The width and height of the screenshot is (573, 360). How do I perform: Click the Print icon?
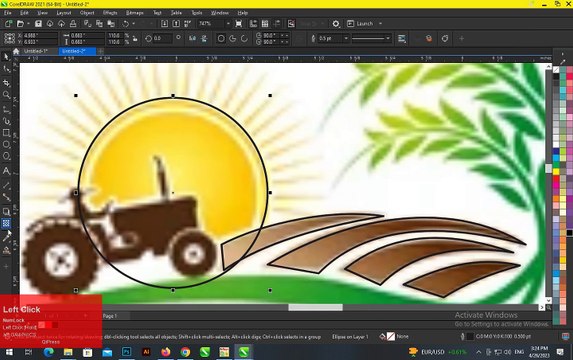click(x=73, y=24)
